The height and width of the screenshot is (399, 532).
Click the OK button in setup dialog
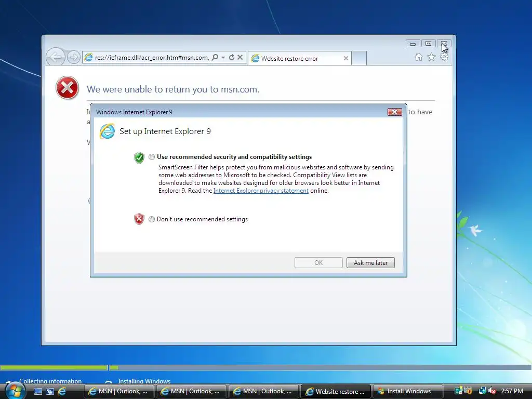pos(318,262)
